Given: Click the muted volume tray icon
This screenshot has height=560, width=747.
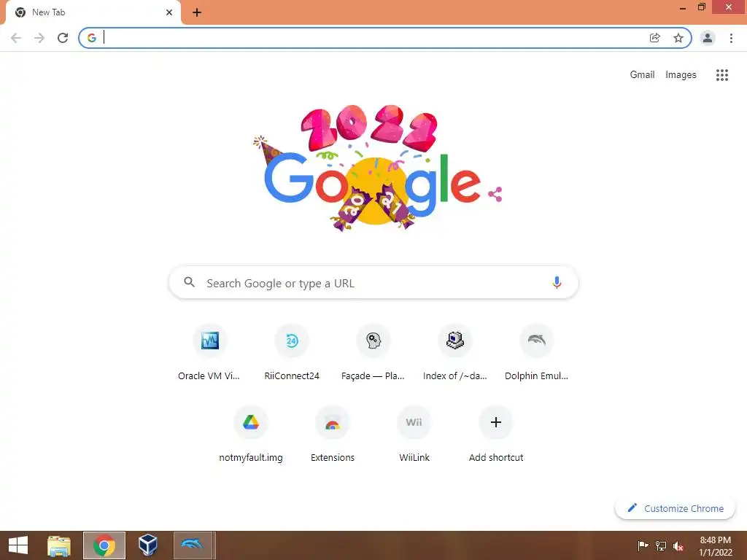Looking at the screenshot, I should [678, 545].
